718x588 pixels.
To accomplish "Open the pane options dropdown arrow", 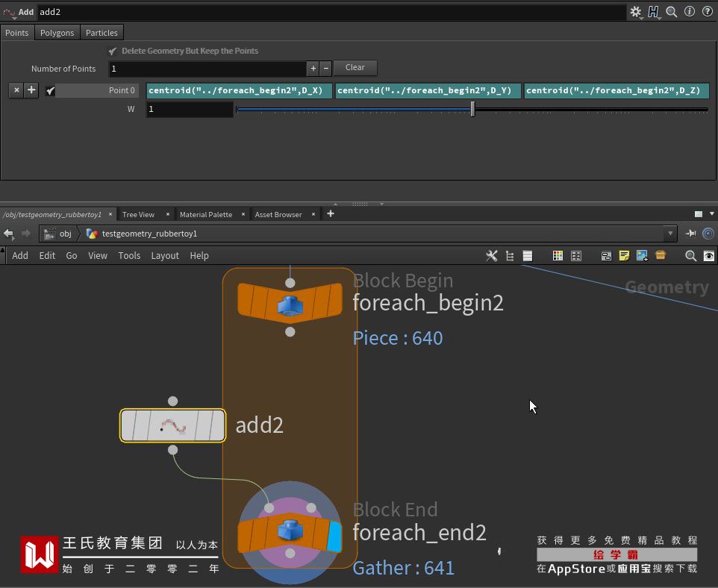I will click(711, 214).
